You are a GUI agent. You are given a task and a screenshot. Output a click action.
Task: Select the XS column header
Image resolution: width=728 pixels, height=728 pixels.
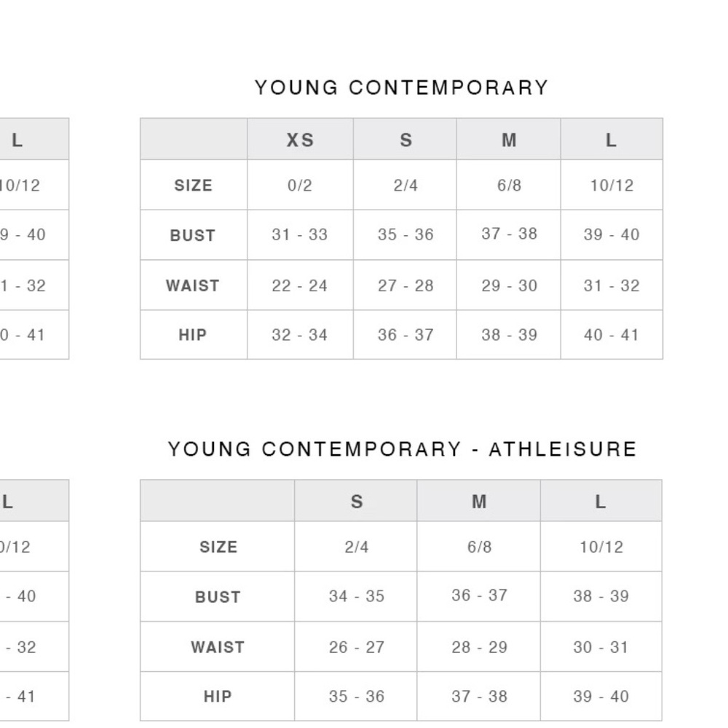(301, 140)
